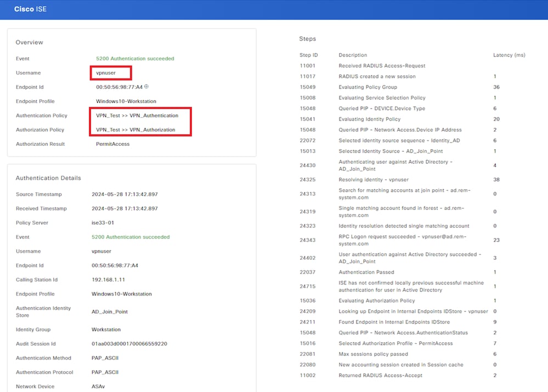Click Step ID 11001
548x392 pixels.
[x=308, y=66]
